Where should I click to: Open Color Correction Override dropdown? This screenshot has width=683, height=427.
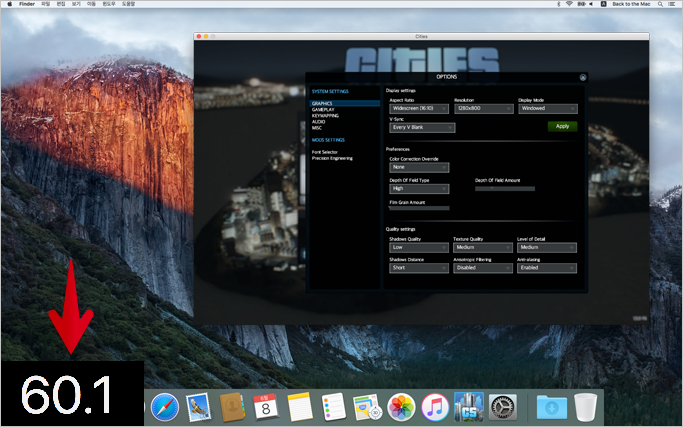tap(419, 167)
